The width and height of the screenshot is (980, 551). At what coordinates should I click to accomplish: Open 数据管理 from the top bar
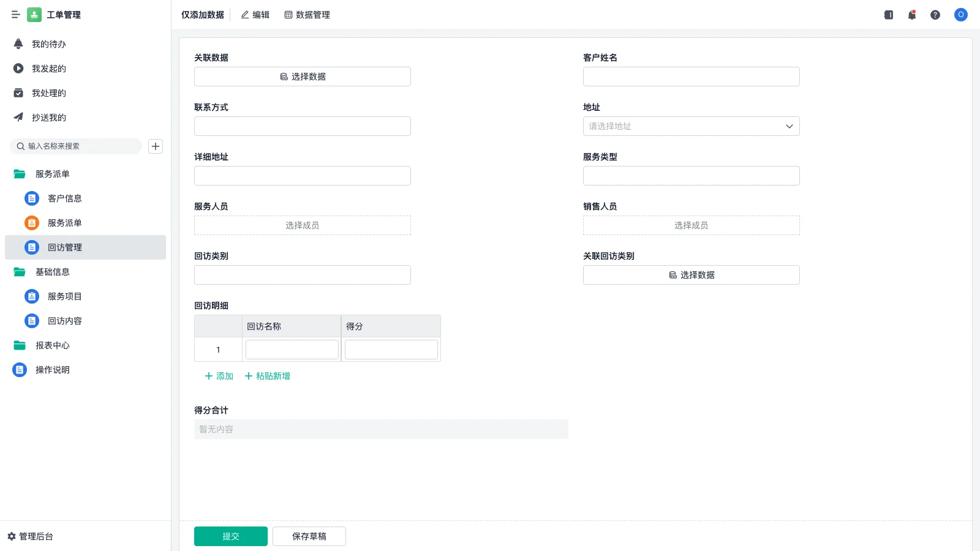click(307, 15)
